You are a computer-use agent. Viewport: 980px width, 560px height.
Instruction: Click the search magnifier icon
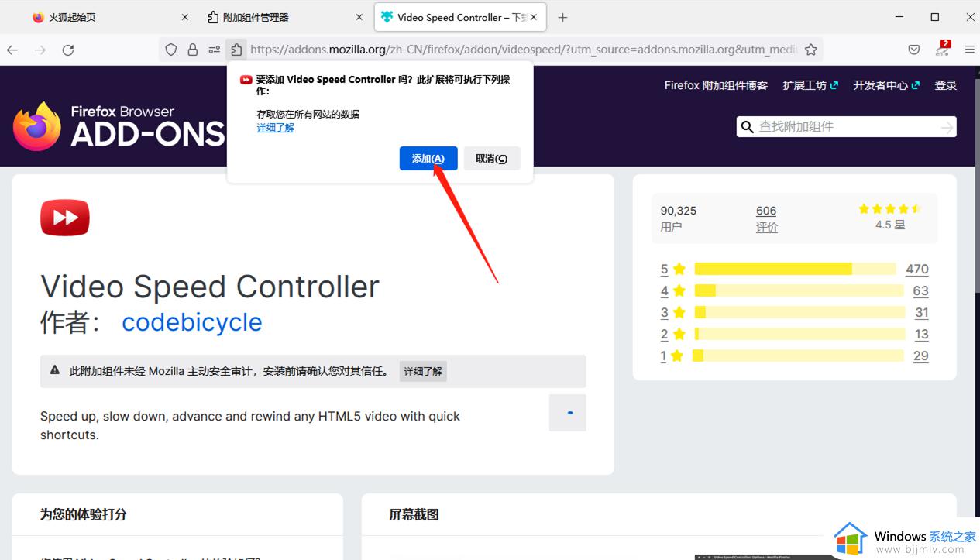click(x=747, y=127)
